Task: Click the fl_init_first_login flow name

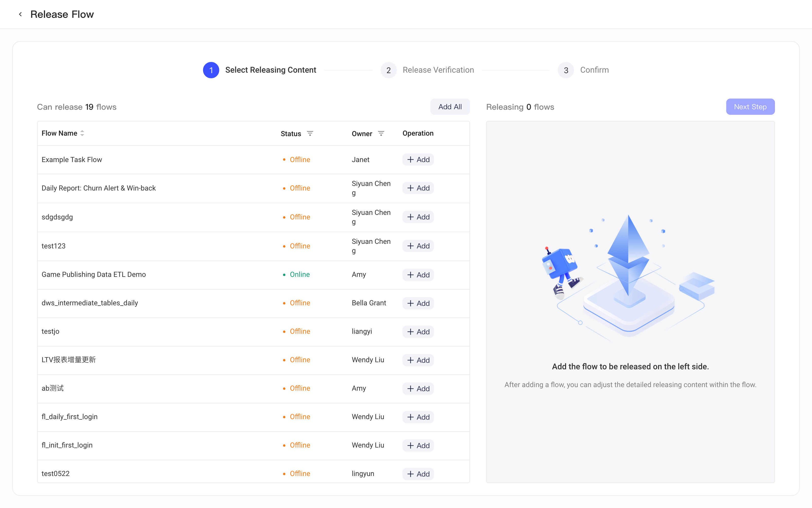Action: point(67,445)
